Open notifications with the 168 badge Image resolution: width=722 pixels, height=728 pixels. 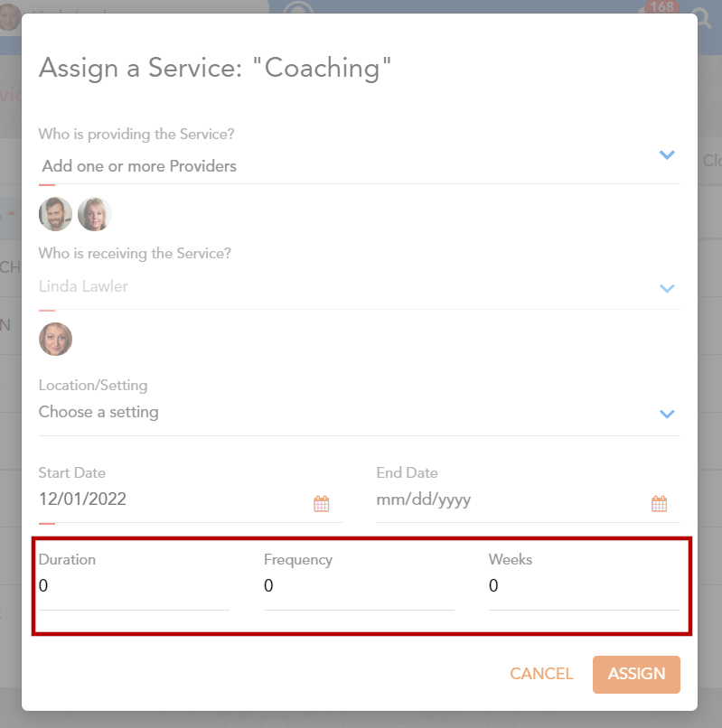point(661,9)
